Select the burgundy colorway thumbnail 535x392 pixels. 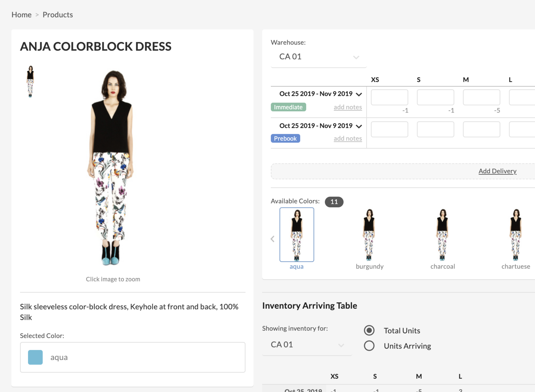coord(369,235)
